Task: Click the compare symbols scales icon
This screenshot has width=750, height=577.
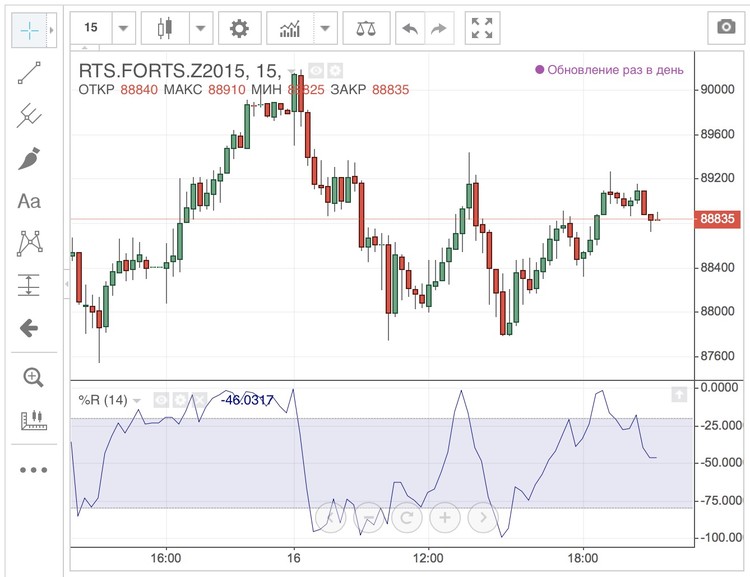Action: [366, 28]
